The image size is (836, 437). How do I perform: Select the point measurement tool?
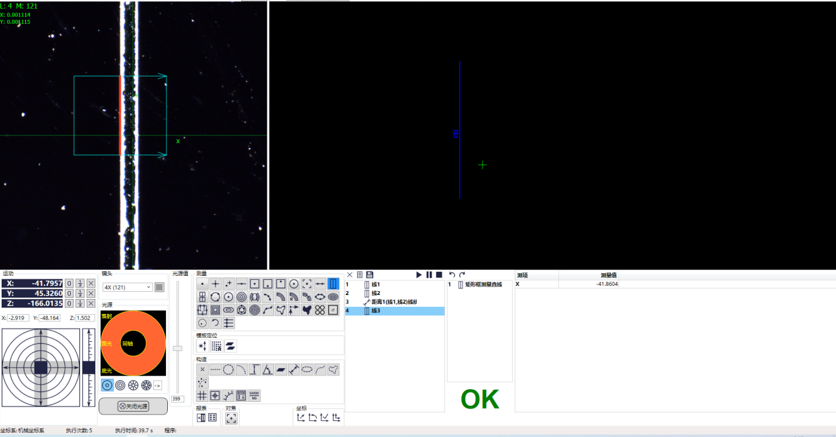tap(202, 284)
